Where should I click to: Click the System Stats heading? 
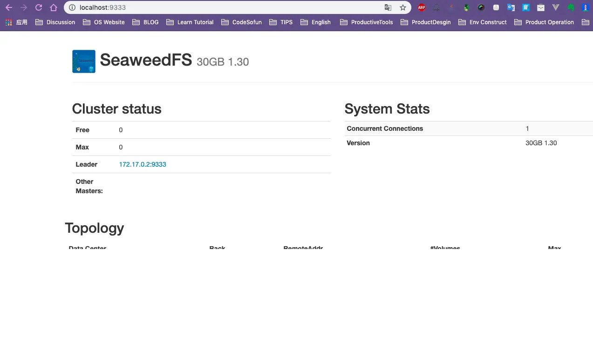click(387, 109)
